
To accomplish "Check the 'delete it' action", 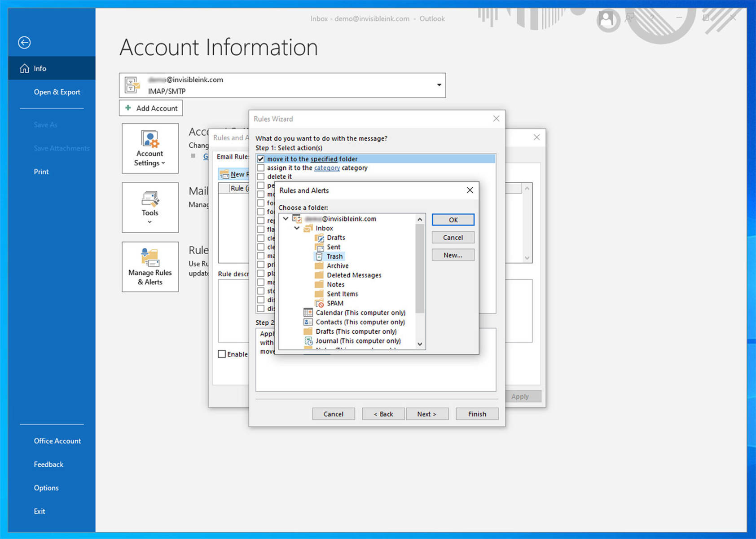I will 261,177.
